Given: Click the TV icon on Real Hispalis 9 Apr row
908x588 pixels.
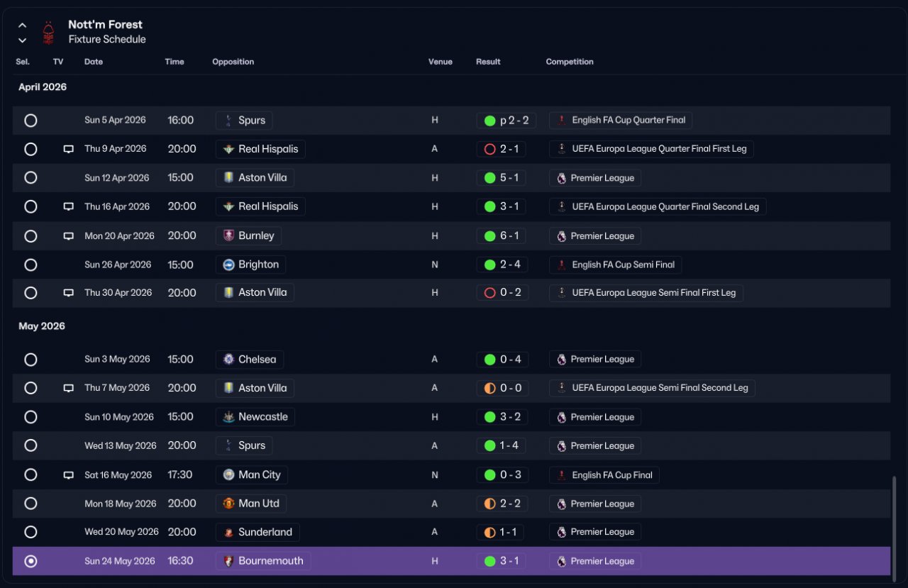Looking at the screenshot, I should coord(69,149).
